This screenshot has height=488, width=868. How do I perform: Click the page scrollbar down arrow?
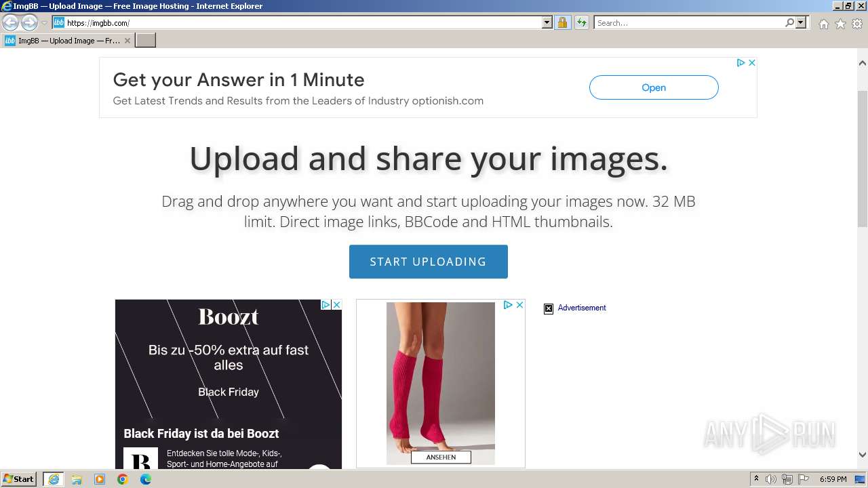point(862,455)
